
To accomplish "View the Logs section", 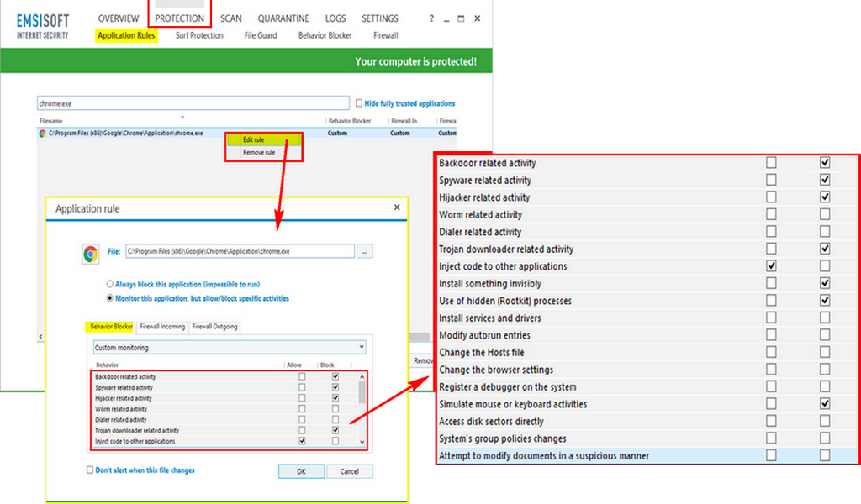I will point(335,18).
